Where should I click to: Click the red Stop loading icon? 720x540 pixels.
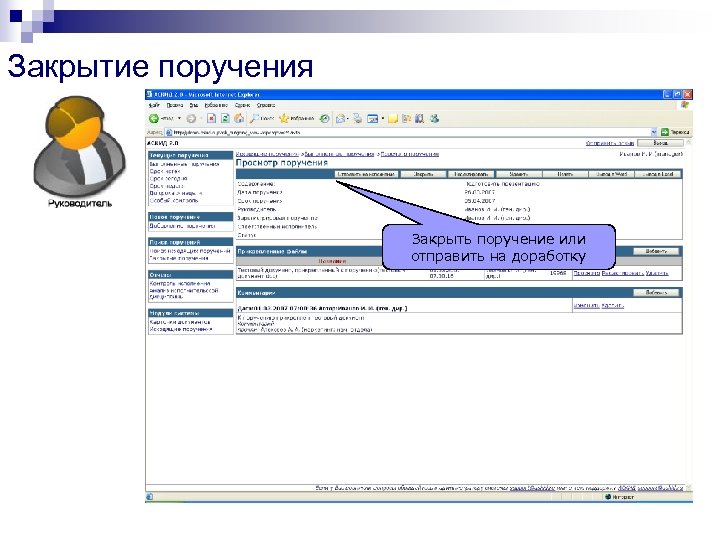(211, 118)
